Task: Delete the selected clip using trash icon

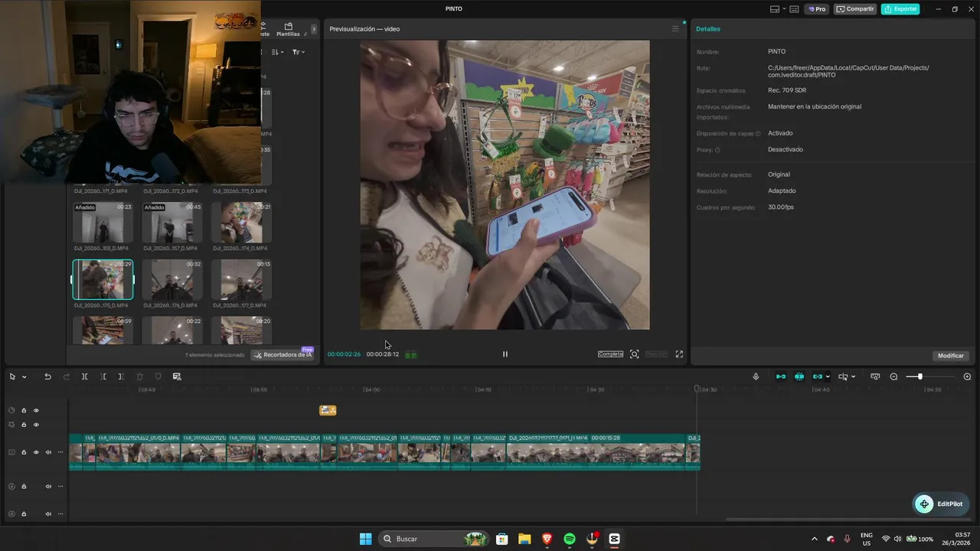Action: [139, 377]
